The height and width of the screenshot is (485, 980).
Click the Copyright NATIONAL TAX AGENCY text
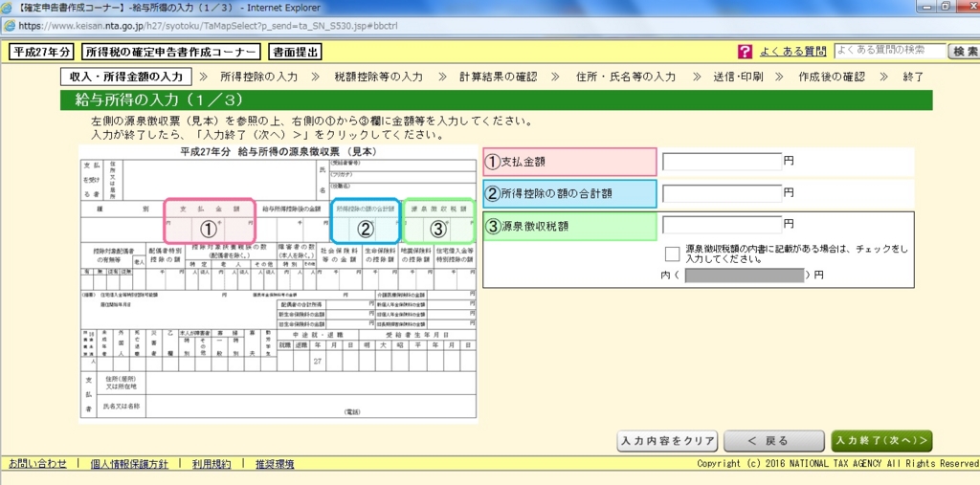[x=838, y=464]
